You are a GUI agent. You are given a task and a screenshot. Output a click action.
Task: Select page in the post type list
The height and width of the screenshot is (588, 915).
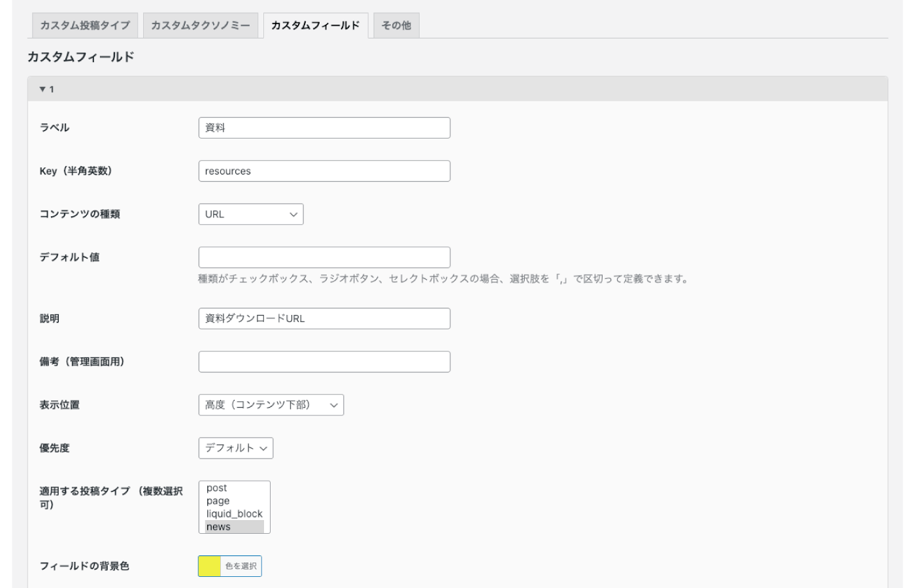tap(234, 501)
